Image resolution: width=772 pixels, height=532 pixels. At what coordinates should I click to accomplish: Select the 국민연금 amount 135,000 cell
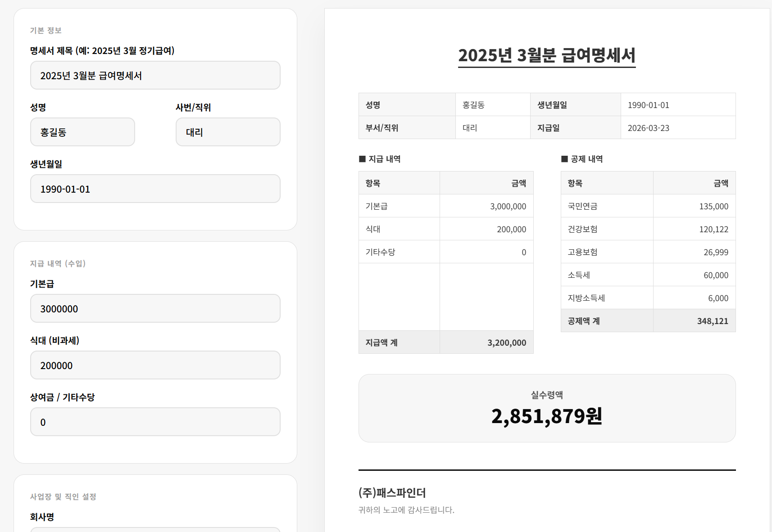pos(713,206)
